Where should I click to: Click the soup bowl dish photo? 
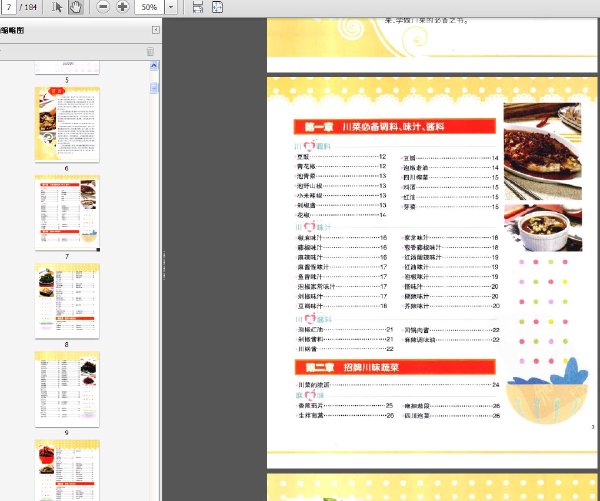[x=543, y=228]
